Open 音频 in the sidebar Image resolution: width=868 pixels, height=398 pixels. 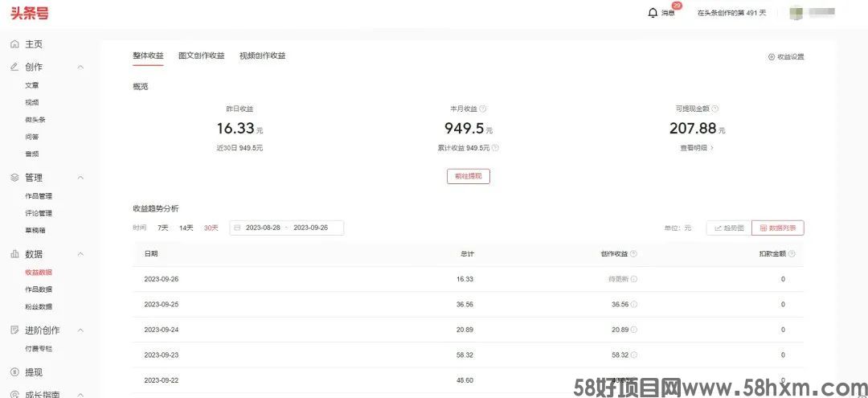point(31,154)
